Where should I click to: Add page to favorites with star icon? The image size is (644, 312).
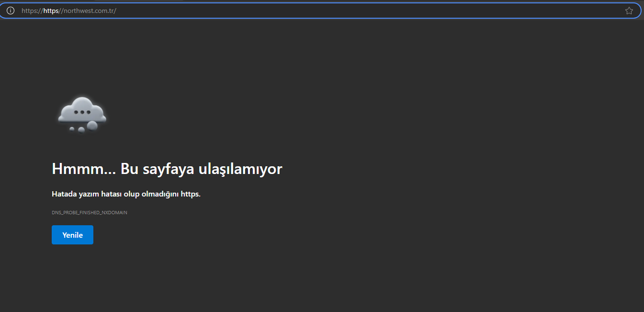(x=629, y=11)
